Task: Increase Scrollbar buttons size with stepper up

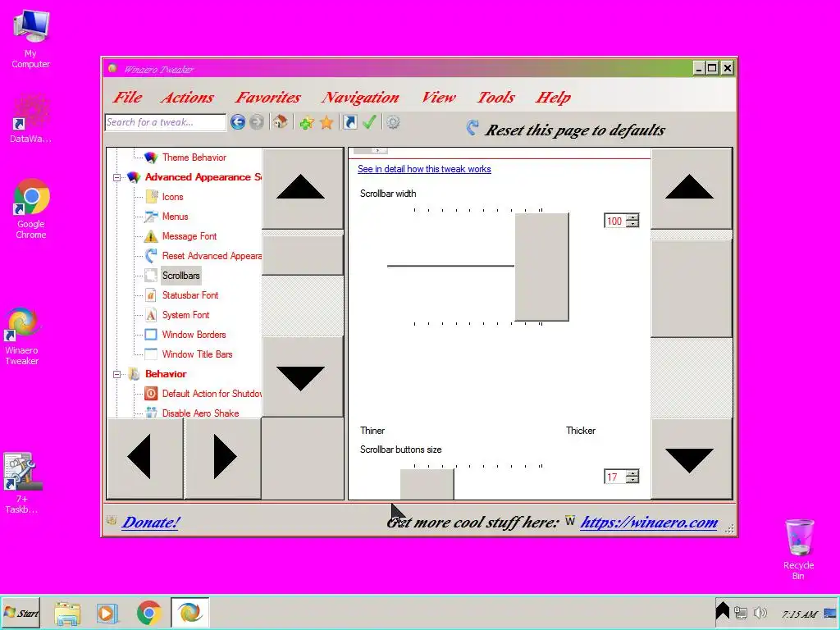Action: coord(632,473)
